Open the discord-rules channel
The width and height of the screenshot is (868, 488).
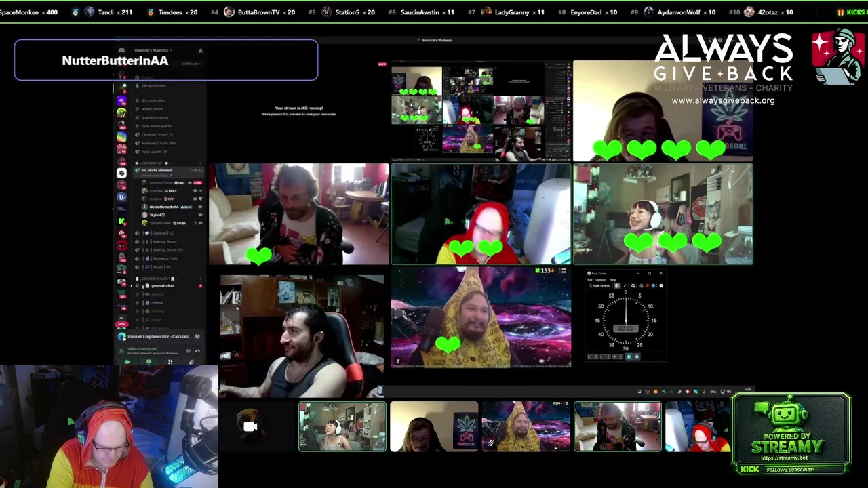point(153,100)
